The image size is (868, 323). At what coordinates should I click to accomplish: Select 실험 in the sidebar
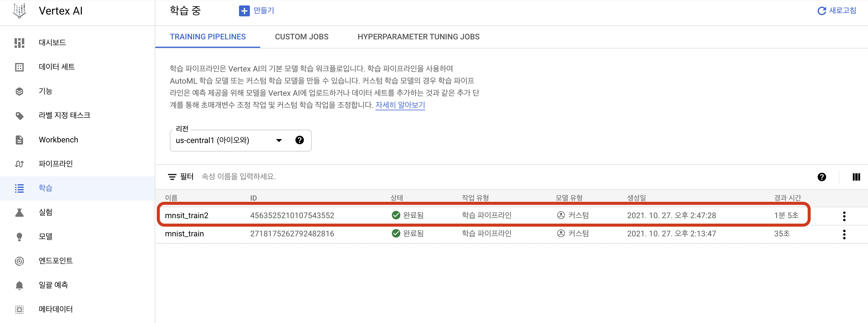point(45,212)
